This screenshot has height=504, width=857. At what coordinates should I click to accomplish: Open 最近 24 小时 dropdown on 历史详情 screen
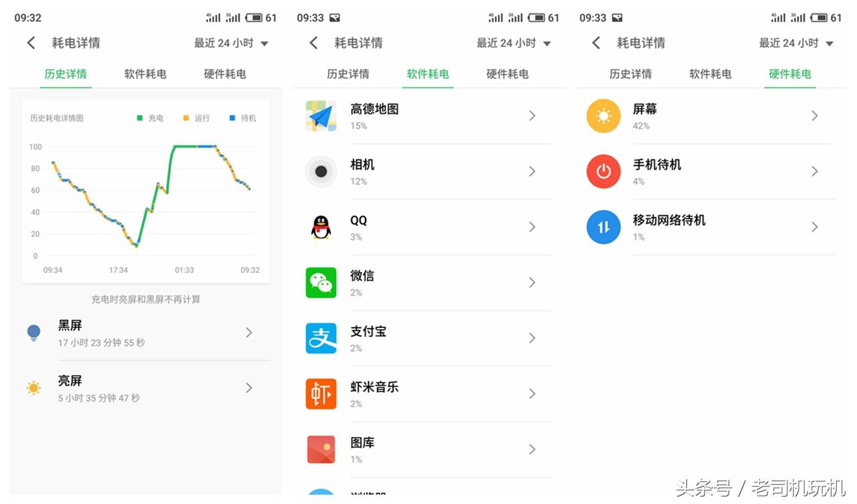231,43
